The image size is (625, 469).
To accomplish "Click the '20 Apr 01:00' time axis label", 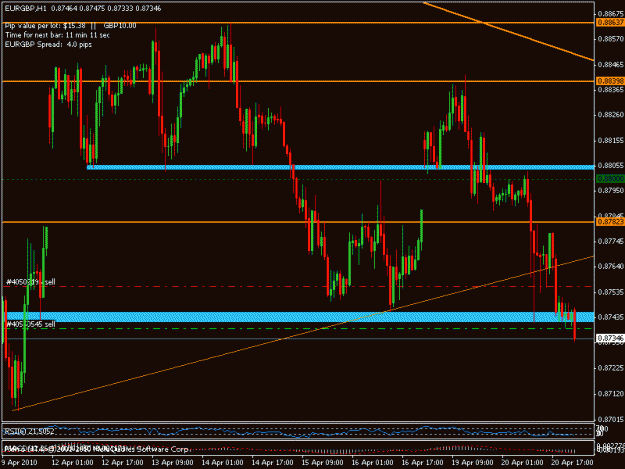I will [x=522, y=463].
